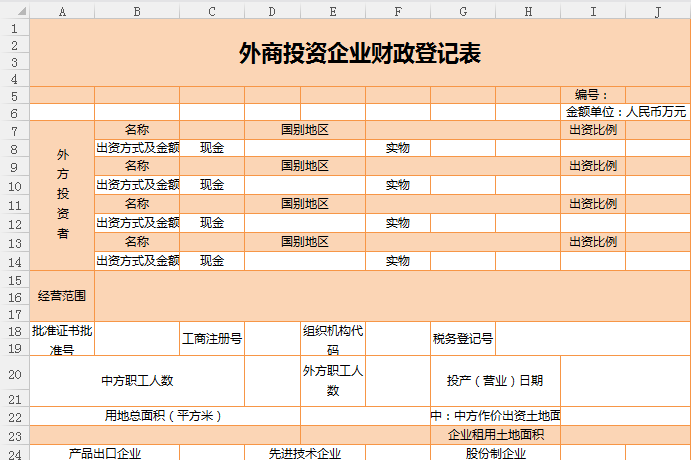The height and width of the screenshot is (460, 691).
Task: Select column header J
Action: [x=658, y=11]
